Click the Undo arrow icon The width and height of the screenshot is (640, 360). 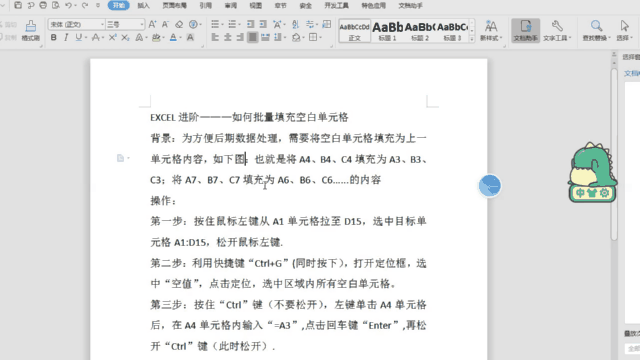point(69,5)
